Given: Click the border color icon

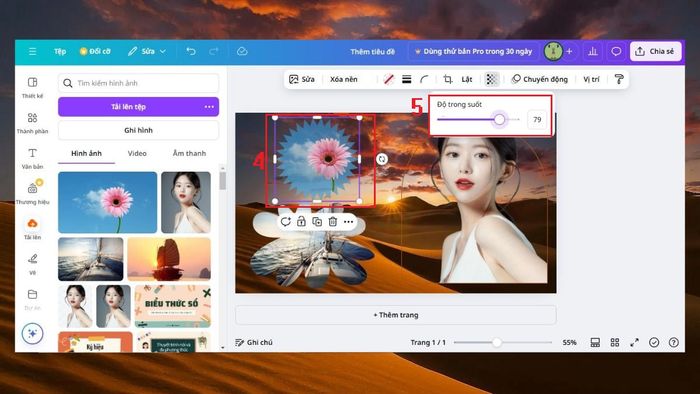Looking at the screenshot, I should click(x=389, y=79).
